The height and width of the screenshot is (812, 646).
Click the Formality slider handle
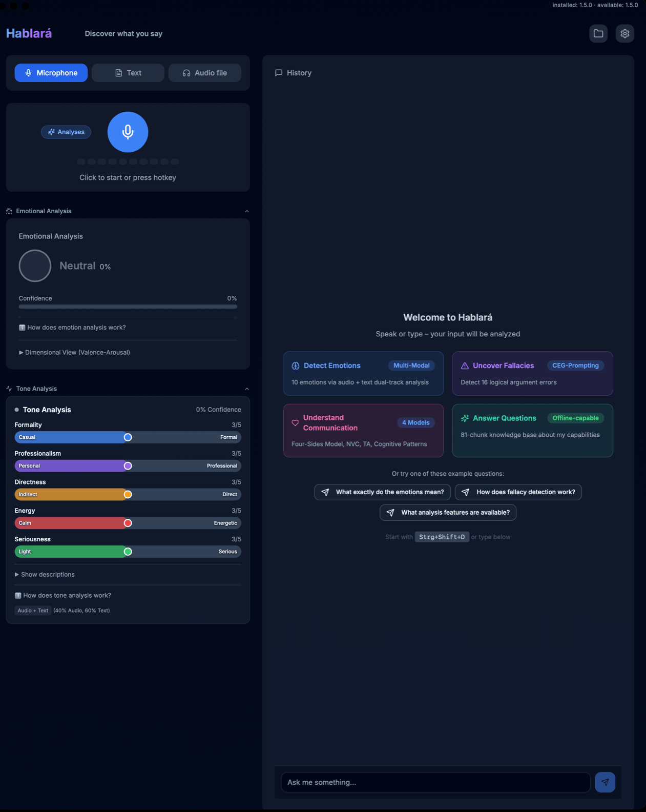pyautogui.click(x=128, y=437)
